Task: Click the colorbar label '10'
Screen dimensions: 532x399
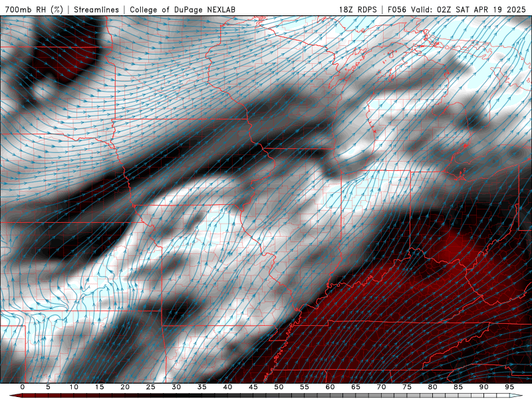Action: point(74,387)
